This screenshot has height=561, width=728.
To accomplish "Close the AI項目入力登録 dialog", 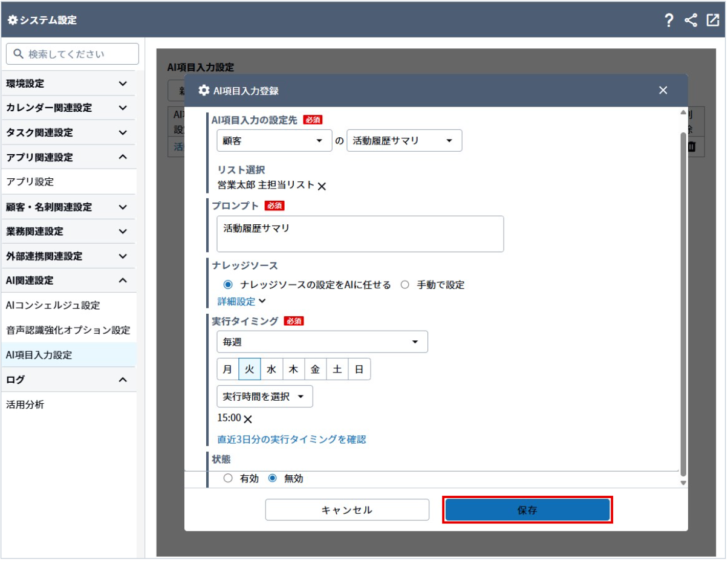I will point(663,91).
